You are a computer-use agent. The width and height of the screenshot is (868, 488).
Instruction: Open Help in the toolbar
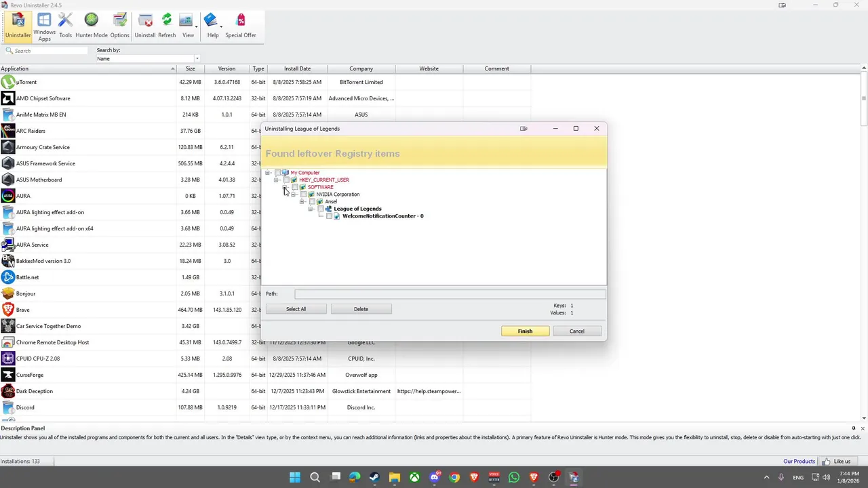point(212,25)
